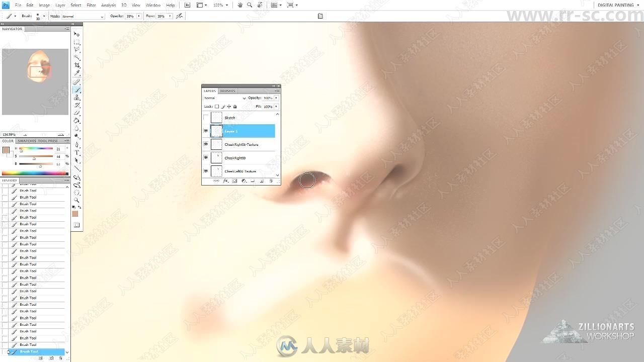
Task: Hide the CheekLeft01-Texture layer
Action: tap(206, 171)
